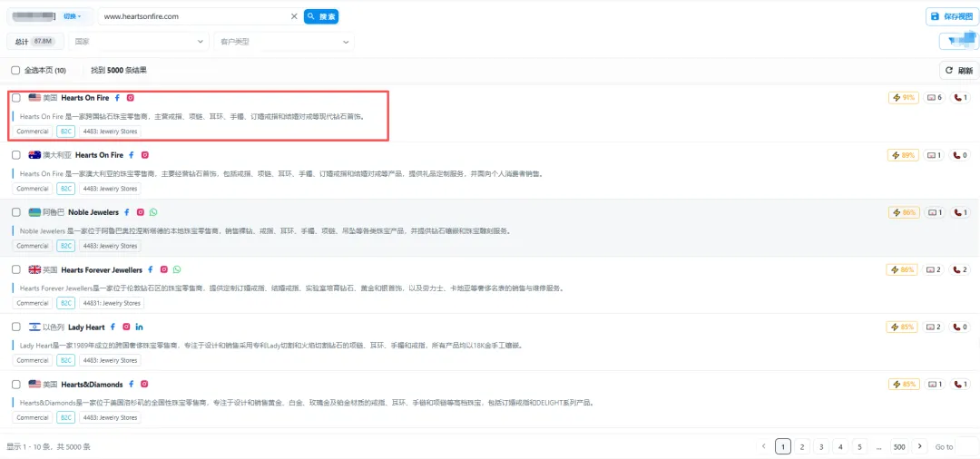Click the 刷新 refresh button
The height and width of the screenshot is (459, 980).
pos(959,71)
